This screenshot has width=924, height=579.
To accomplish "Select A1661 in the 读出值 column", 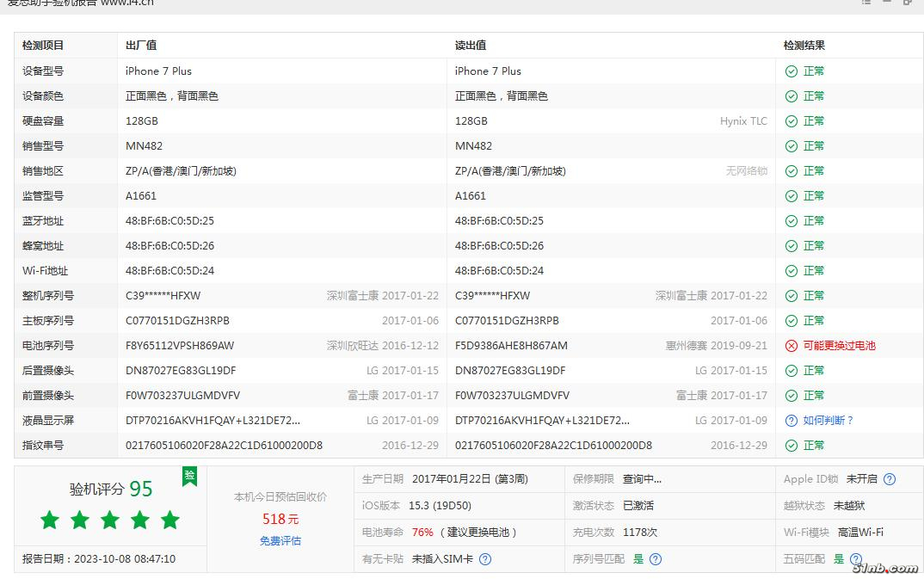I will [471, 196].
